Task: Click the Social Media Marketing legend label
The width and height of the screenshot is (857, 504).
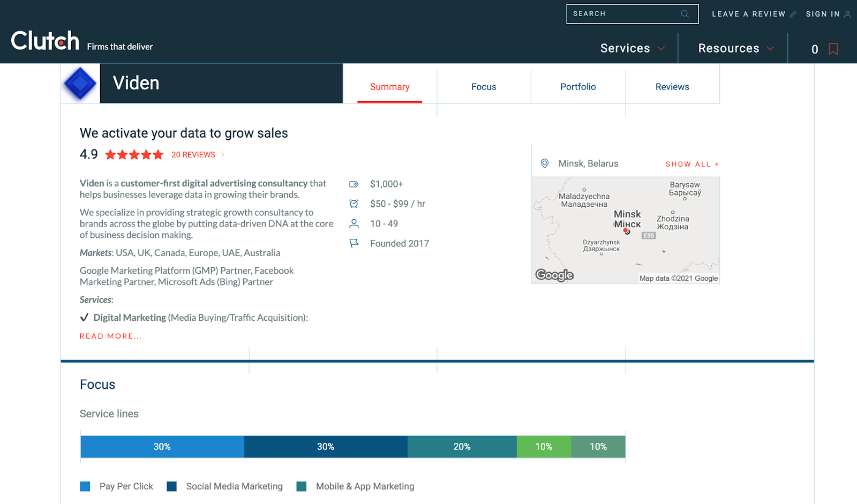Action: point(235,486)
